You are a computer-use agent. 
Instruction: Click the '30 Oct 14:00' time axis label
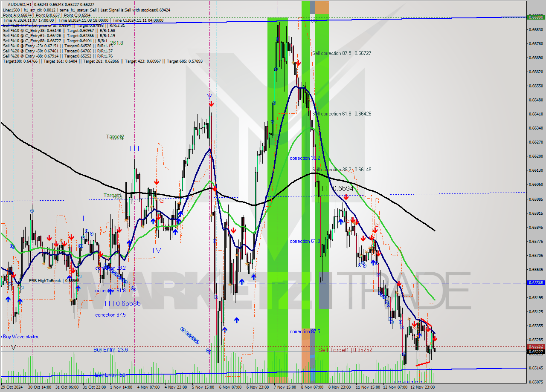(39, 387)
